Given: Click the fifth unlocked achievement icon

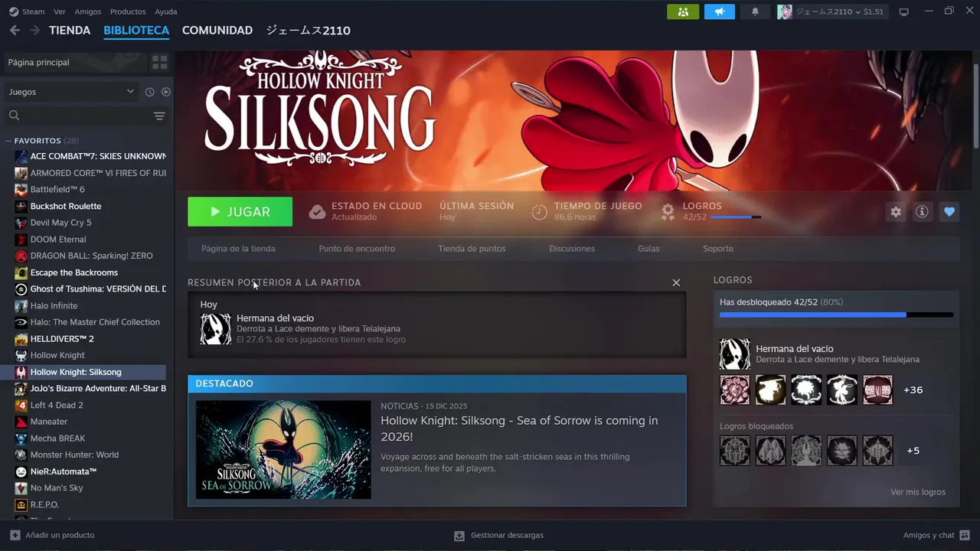Looking at the screenshot, I should point(878,390).
